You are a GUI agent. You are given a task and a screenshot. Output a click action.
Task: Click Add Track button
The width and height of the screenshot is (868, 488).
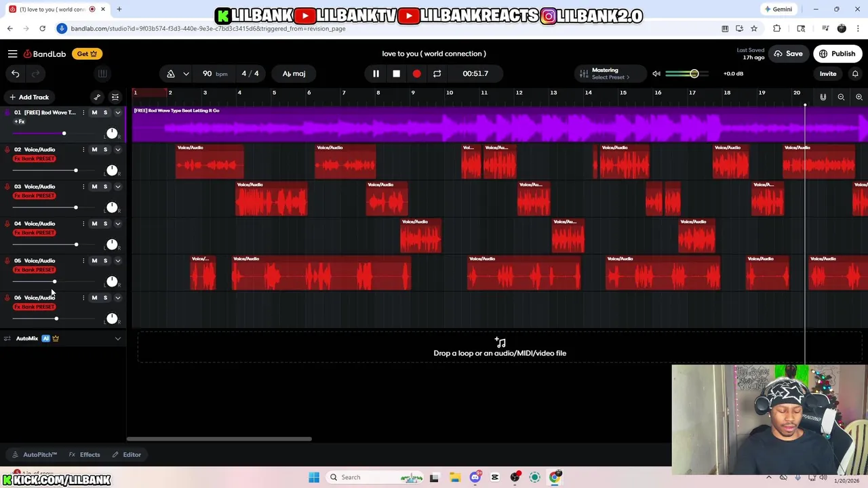29,97
